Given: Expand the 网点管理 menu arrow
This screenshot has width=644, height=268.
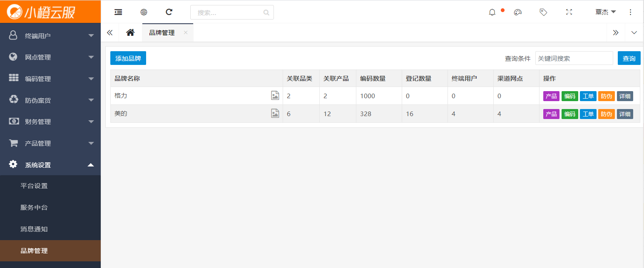Looking at the screenshot, I should click(91, 57).
